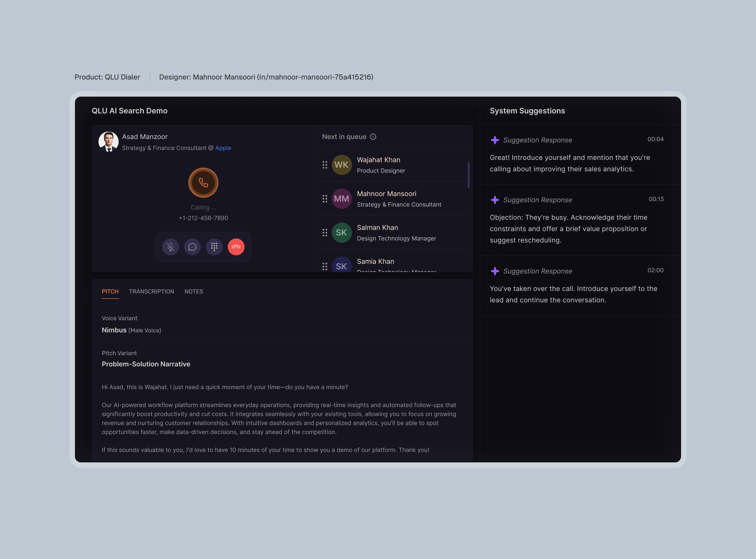This screenshot has height=559, width=756.
Task: Click the WK avatar of Wajahat Khan
Action: 342,165
